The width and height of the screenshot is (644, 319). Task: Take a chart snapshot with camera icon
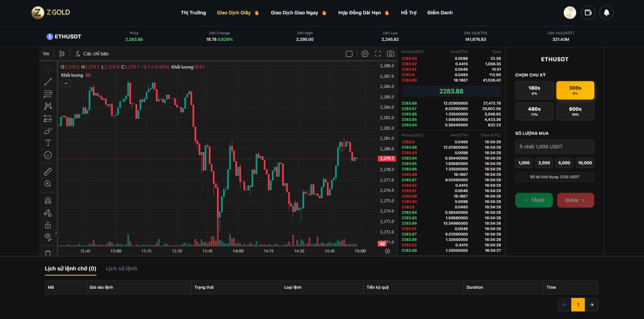[390, 54]
